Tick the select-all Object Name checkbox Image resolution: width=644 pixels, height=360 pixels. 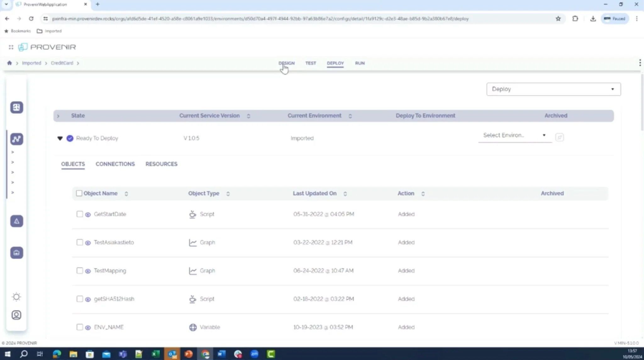[x=79, y=193]
